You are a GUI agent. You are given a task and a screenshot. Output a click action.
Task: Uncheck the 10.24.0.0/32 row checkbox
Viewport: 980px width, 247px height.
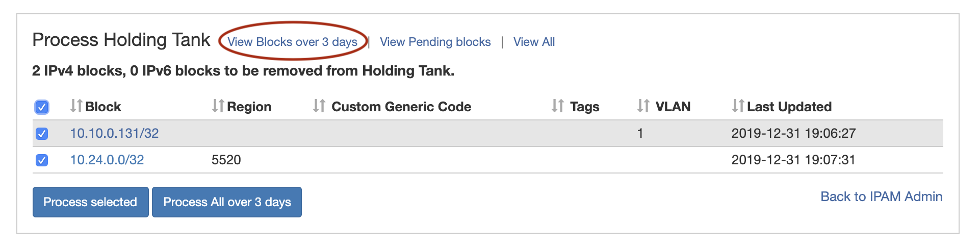pos(42,160)
